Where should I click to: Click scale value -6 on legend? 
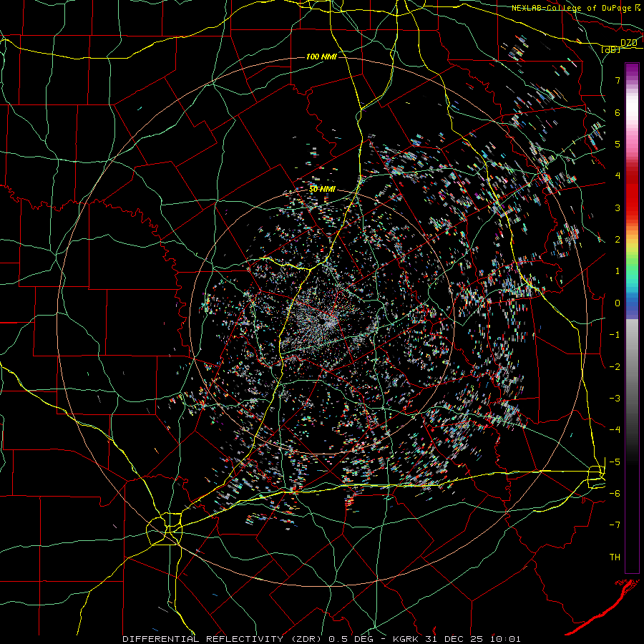(x=615, y=493)
